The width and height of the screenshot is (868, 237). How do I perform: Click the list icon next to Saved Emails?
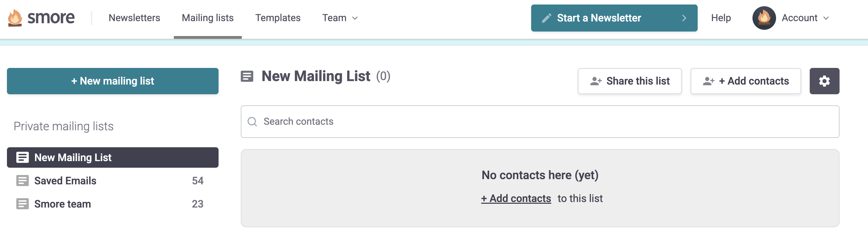click(23, 180)
